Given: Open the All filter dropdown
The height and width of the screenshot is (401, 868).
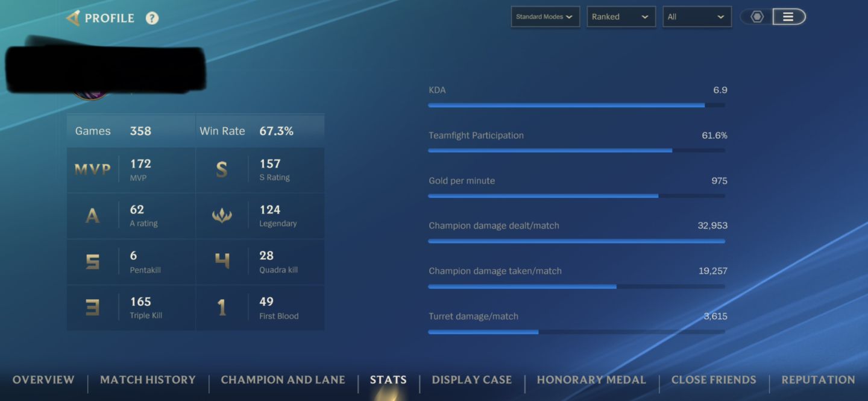Looking at the screenshot, I should (697, 17).
